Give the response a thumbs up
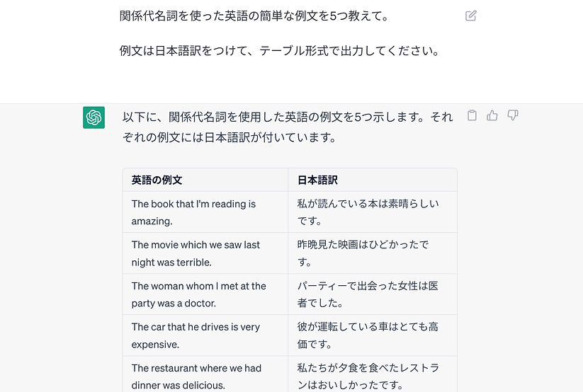 (x=492, y=115)
